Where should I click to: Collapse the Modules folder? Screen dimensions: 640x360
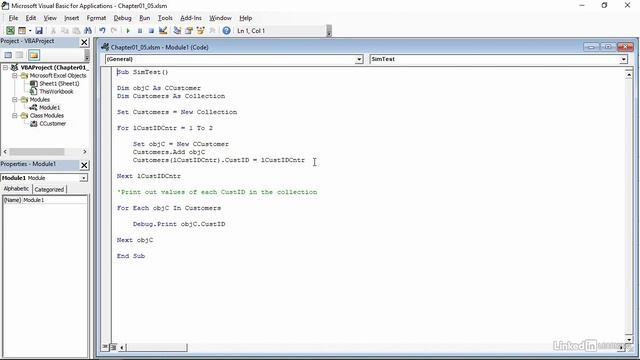(x=15, y=100)
